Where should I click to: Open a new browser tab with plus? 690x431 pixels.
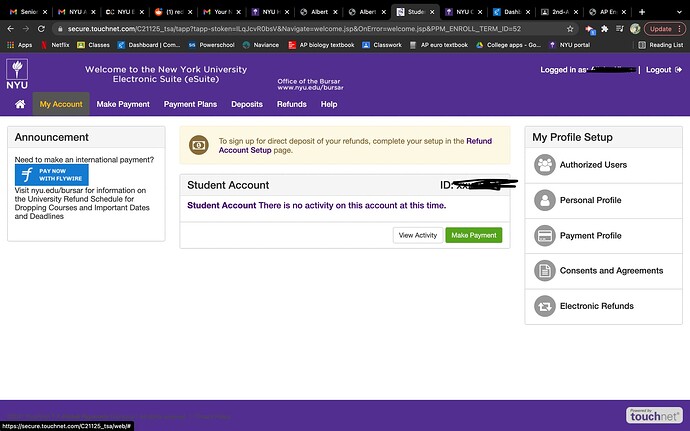click(x=642, y=12)
